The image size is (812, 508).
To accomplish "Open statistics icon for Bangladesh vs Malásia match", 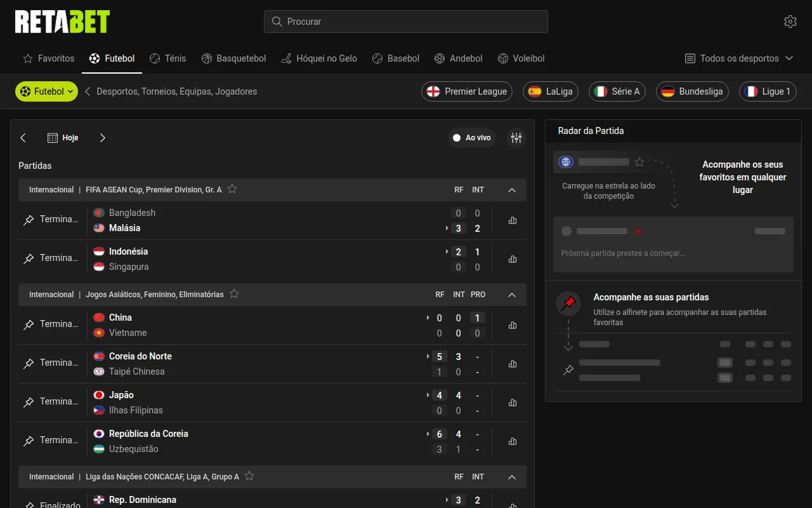I will (513, 220).
